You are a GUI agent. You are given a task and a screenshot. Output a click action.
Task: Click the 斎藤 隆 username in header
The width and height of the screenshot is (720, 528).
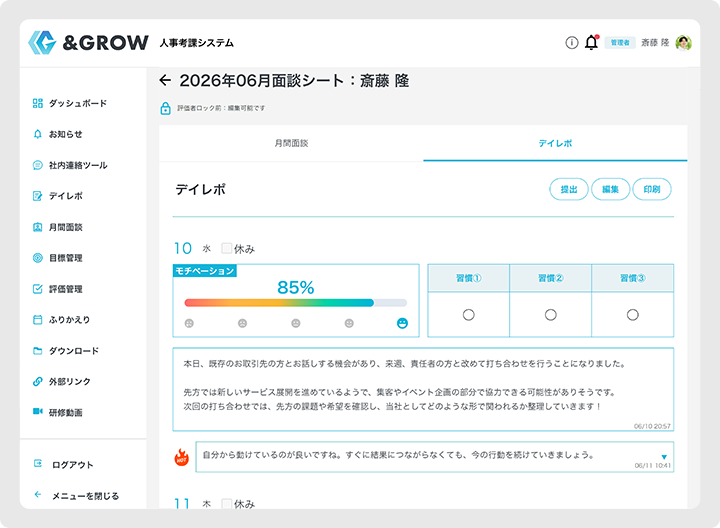[655, 43]
